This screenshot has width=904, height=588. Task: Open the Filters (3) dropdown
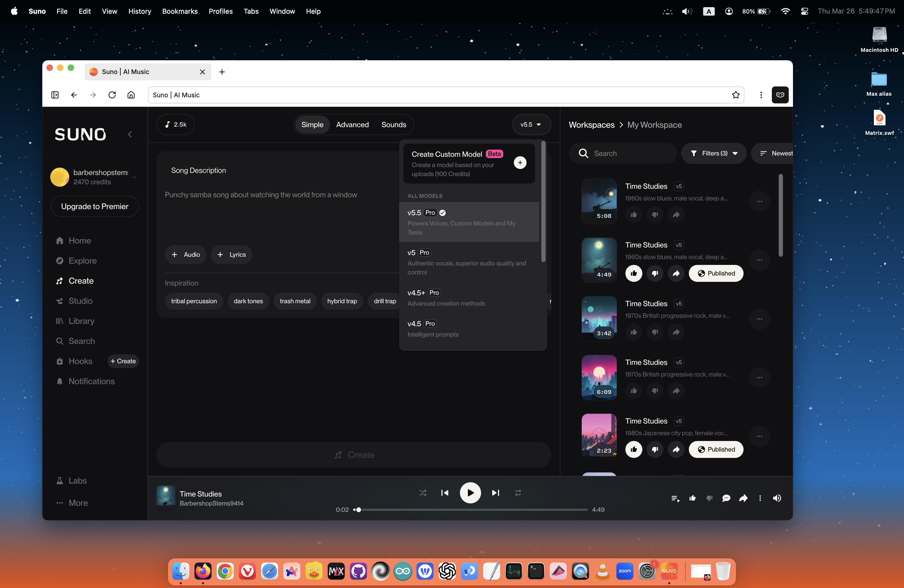[713, 153]
